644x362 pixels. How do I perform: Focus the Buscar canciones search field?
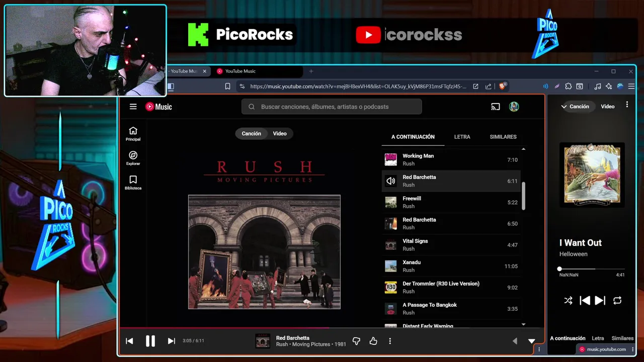point(332,107)
